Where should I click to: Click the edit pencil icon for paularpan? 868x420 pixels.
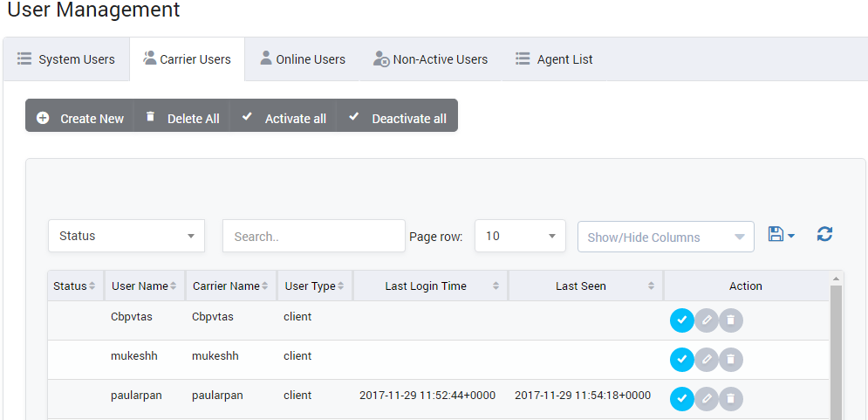pyautogui.click(x=707, y=399)
